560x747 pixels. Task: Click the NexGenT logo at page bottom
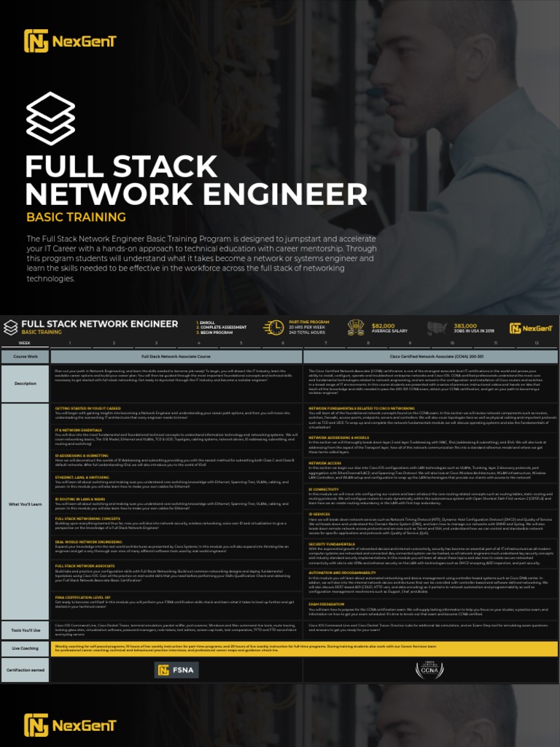click(x=70, y=725)
